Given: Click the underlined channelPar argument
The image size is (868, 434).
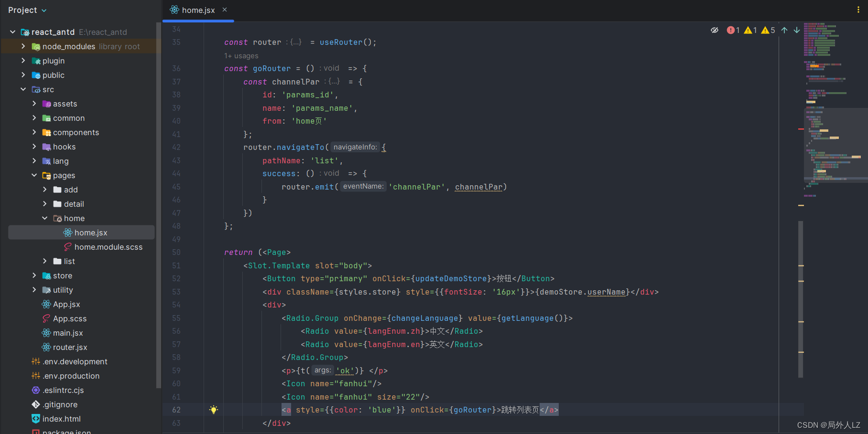Looking at the screenshot, I should tap(478, 187).
